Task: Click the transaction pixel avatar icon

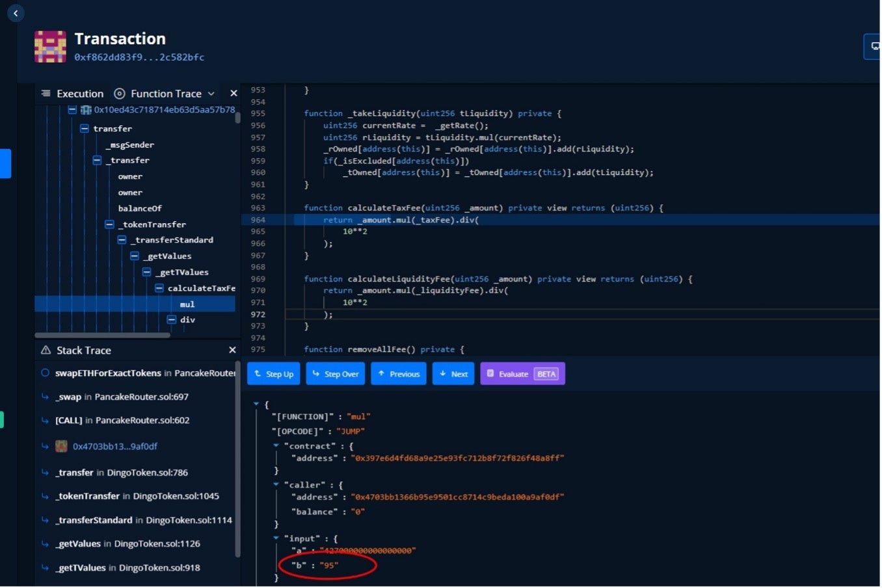Action: point(50,47)
